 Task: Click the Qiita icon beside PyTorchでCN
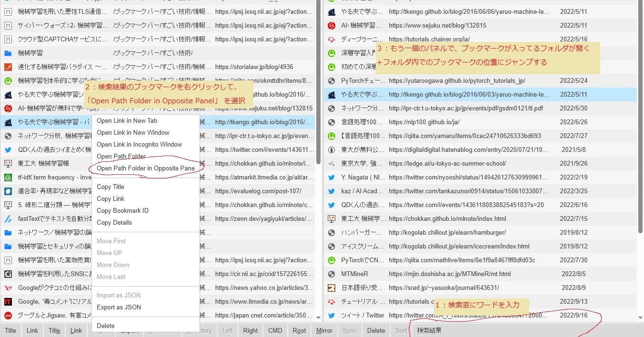pos(332,260)
